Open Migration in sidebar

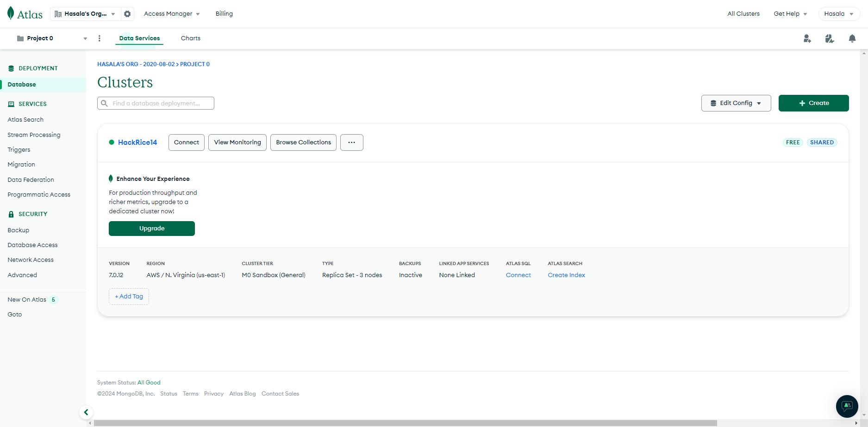coord(21,165)
